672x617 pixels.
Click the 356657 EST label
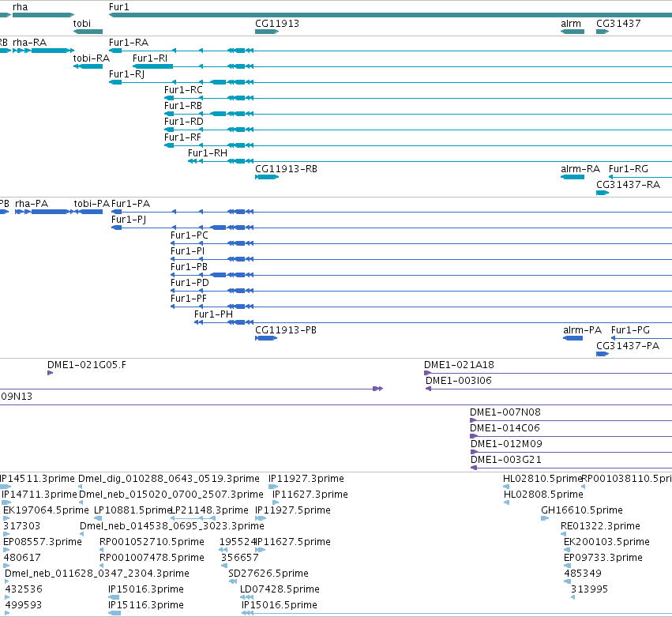240,558
